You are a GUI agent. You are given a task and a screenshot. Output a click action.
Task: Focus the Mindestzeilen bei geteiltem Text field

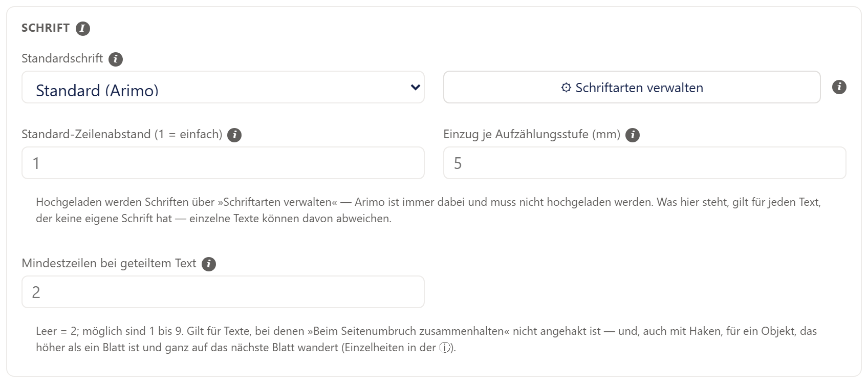point(223,292)
